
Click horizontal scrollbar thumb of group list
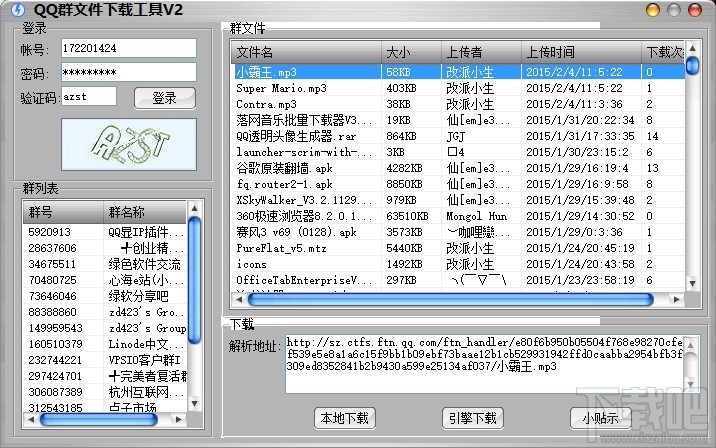pyautogui.click(x=99, y=419)
